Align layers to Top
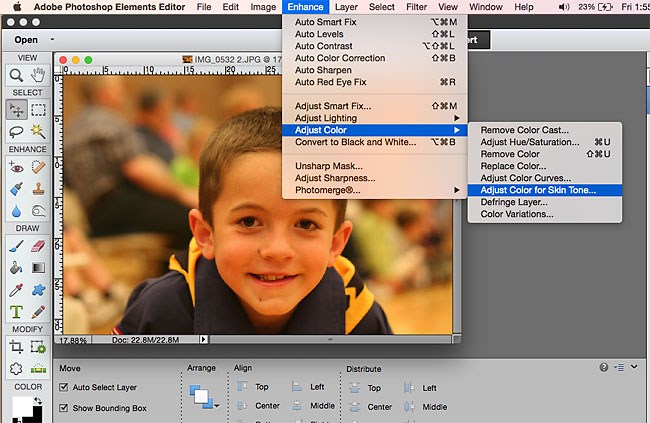The width and height of the screenshot is (650, 423). 253,387
